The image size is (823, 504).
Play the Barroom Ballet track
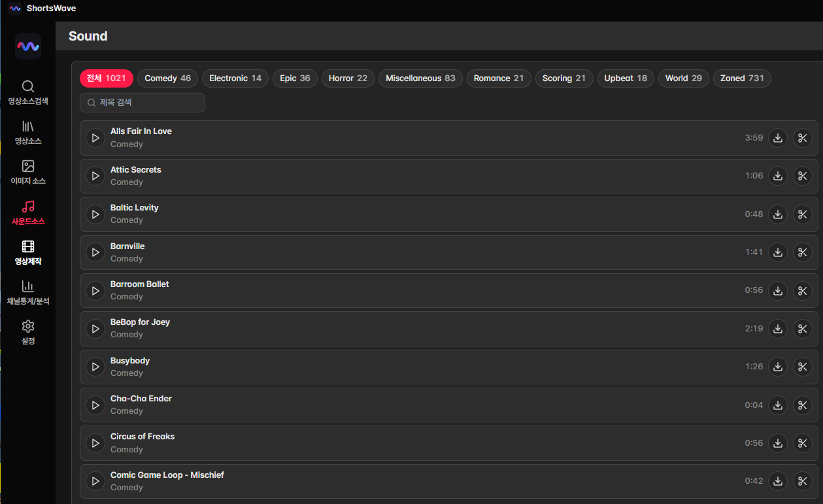[95, 291]
